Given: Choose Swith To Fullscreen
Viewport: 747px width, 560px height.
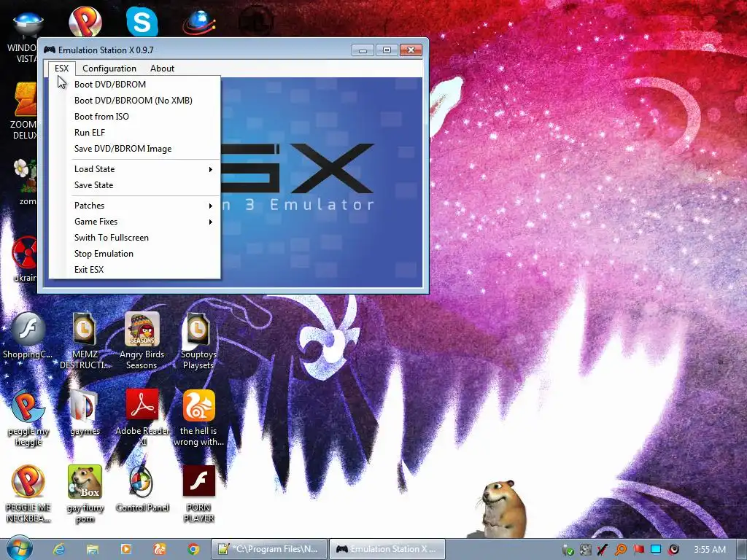Looking at the screenshot, I should pyautogui.click(x=134, y=238).
